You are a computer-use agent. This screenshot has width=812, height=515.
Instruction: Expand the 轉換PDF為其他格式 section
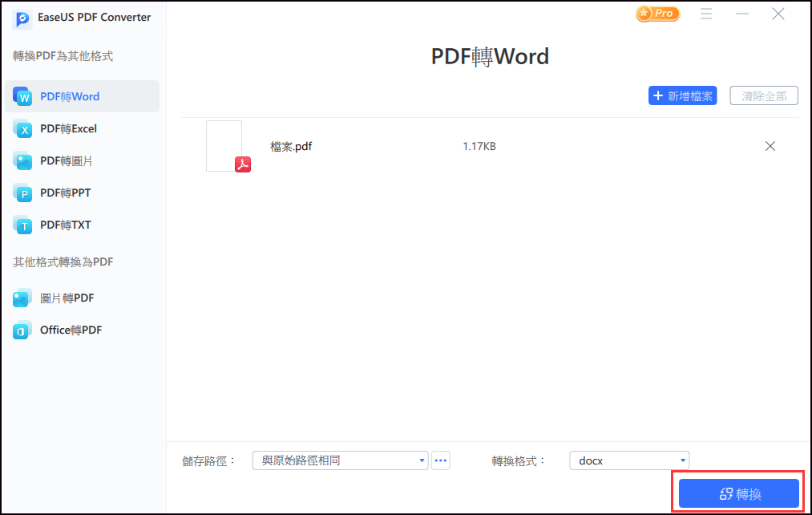pyautogui.click(x=63, y=57)
